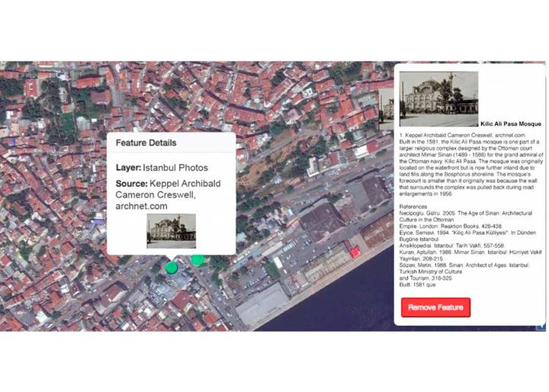Click the mosque description paragraph
The image size is (549, 392).
(x=471, y=168)
